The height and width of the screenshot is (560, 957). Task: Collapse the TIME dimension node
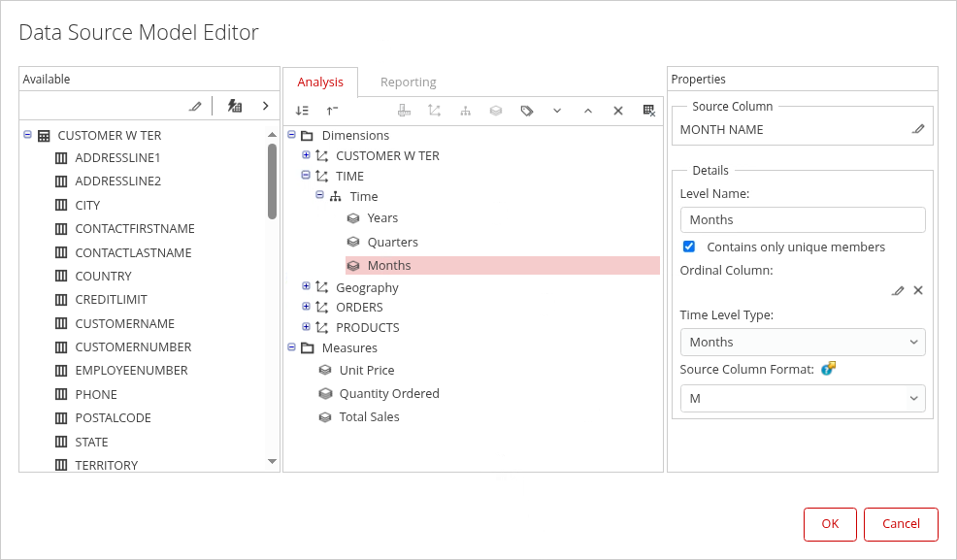click(307, 176)
